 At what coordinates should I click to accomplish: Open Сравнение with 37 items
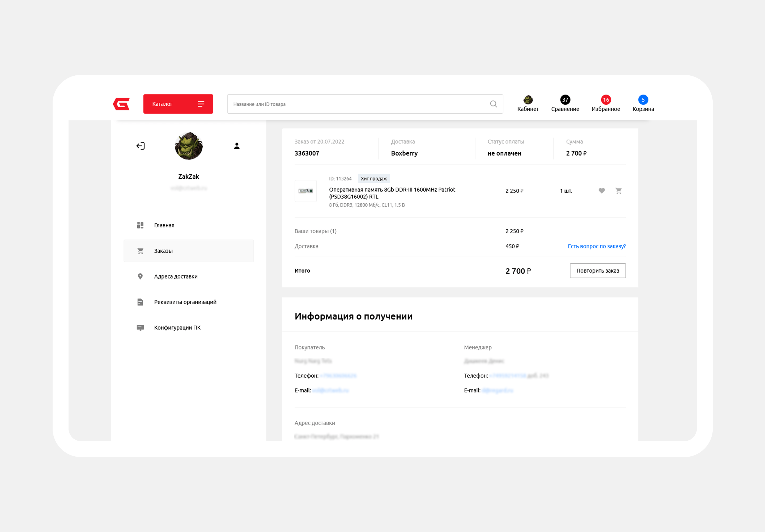(x=565, y=103)
